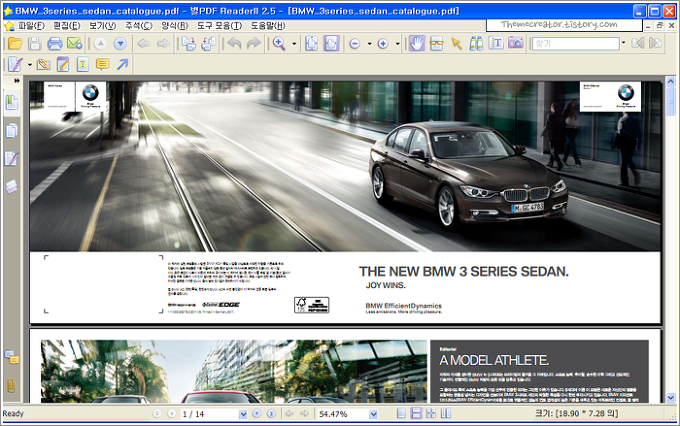Select the pencil drawing annotation tool
This screenshot has width=680, height=426.
pyautogui.click(x=16, y=65)
